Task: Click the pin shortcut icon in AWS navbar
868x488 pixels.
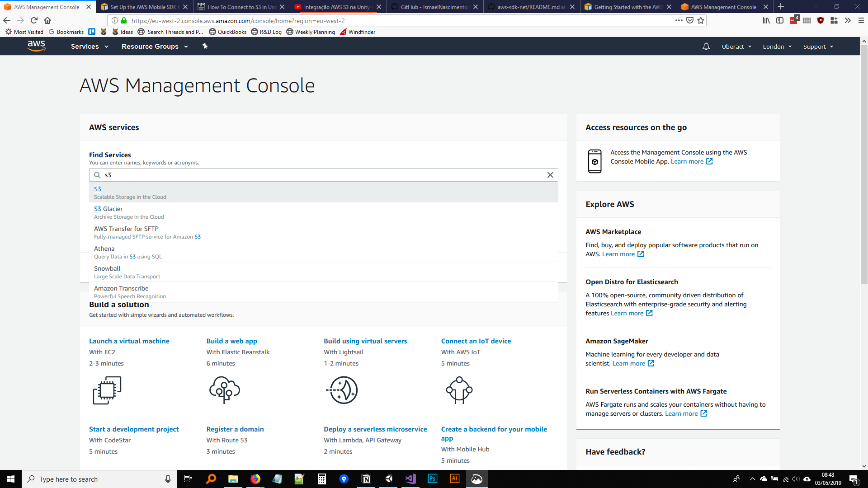Action: tap(205, 46)
